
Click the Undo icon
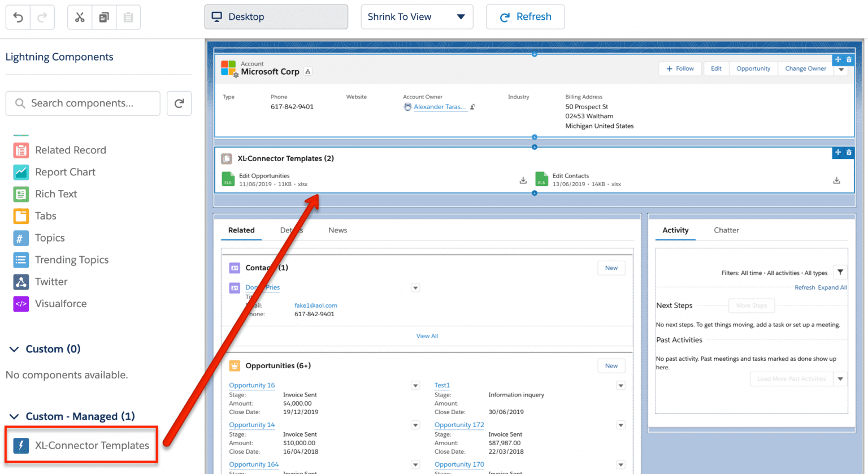point(18,17)
